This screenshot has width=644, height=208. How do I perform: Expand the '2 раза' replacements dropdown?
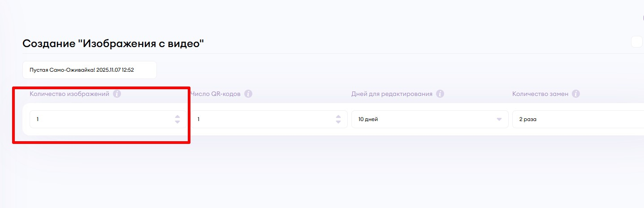577,119
